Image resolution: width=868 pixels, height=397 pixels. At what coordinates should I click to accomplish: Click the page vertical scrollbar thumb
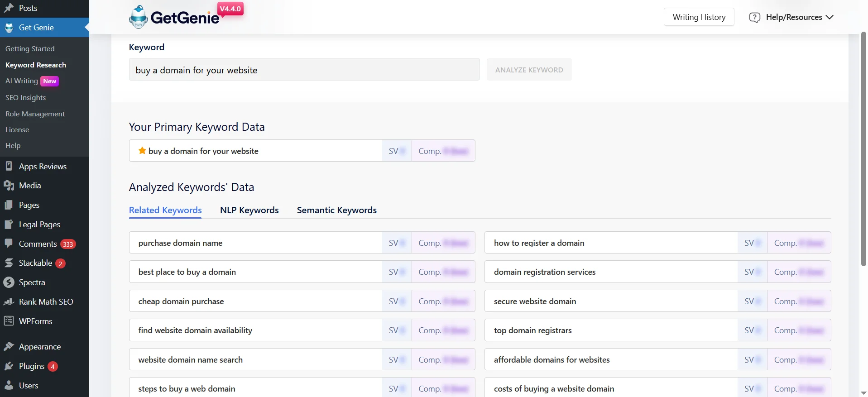(863, 148)
